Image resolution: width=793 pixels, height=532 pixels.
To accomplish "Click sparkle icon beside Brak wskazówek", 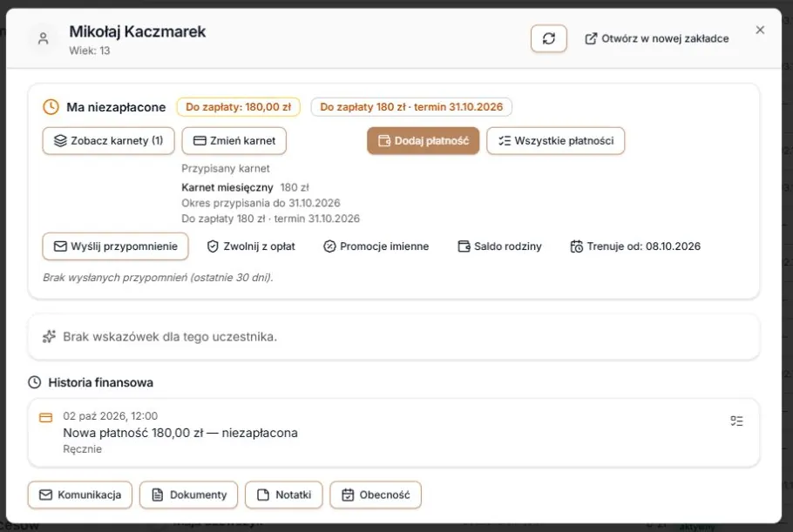I will (49, 336).
